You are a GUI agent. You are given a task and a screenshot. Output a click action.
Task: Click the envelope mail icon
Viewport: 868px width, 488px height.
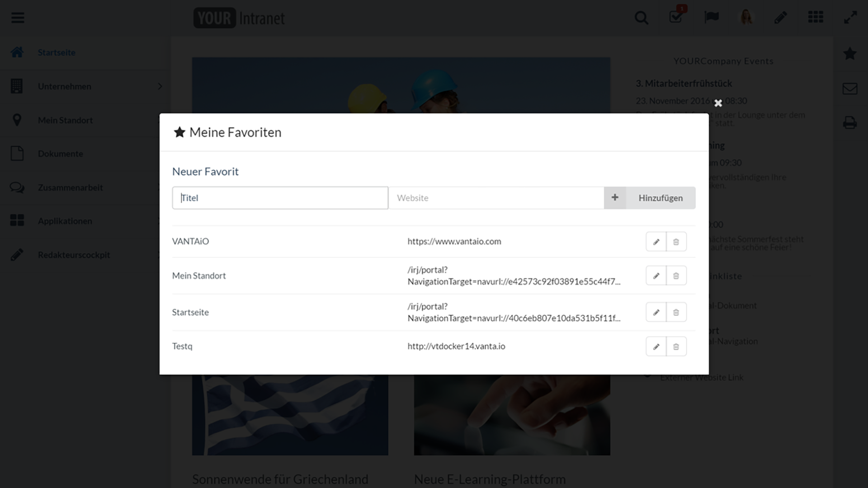850,88
